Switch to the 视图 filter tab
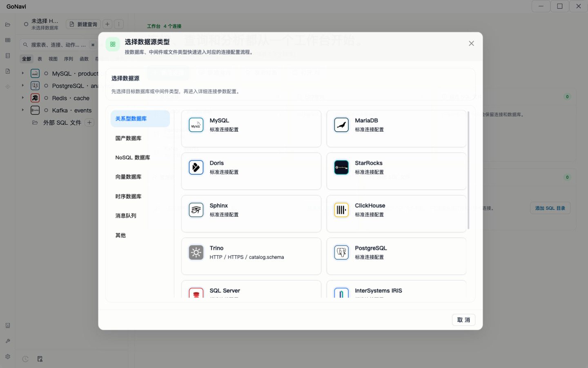 click(x=53, y=59)
